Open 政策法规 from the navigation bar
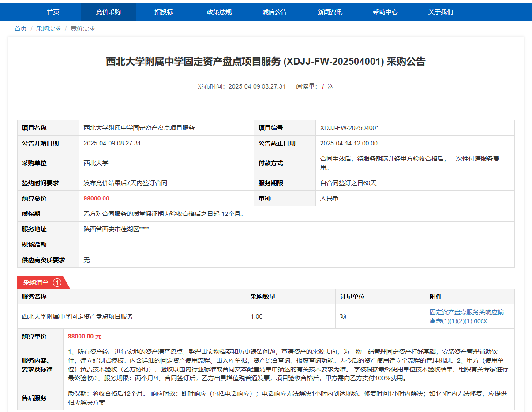532x412 pixels. [x=219, y=12]
